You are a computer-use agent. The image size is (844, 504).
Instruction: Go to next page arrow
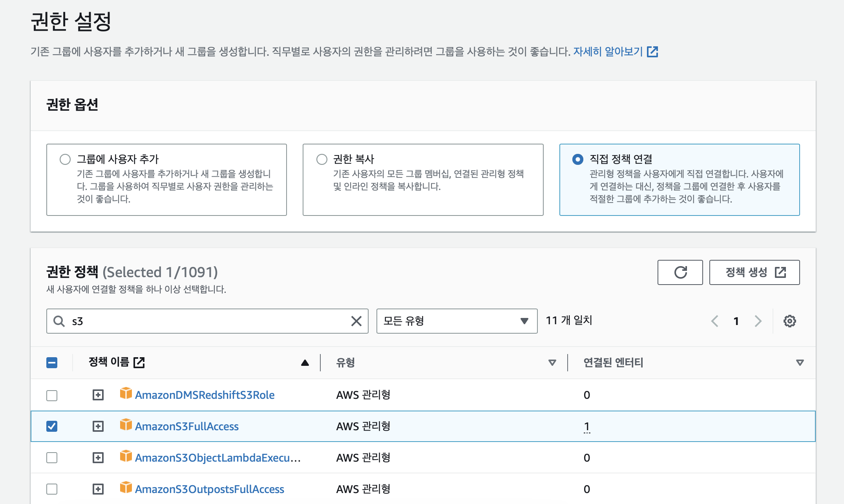[x=758, y=321]
